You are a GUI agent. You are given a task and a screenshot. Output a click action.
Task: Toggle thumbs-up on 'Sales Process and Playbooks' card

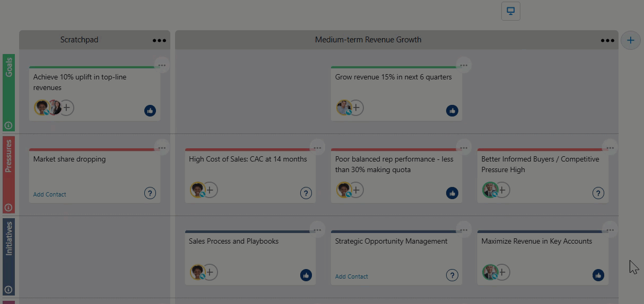306,275
